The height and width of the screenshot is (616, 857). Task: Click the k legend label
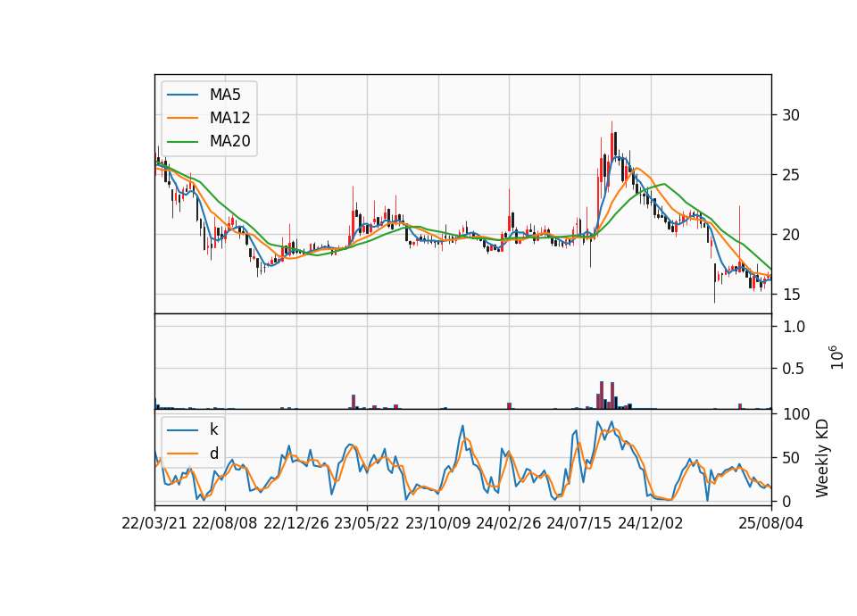pyautogui.click(x=213, y=429)
